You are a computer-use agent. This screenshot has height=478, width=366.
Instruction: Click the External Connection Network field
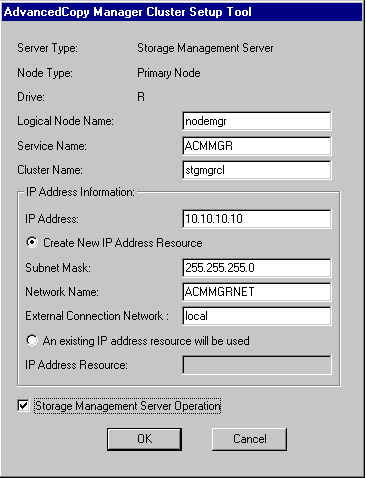pyautogui.click(x=257, y=316)
